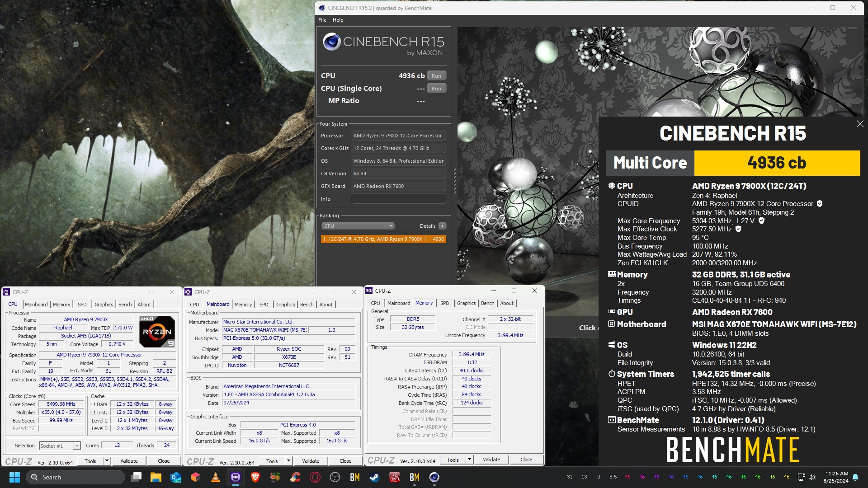This screenshot has height=488, width=868.
Task: Open the volume speaker tray icon
Action: (812, 477)
